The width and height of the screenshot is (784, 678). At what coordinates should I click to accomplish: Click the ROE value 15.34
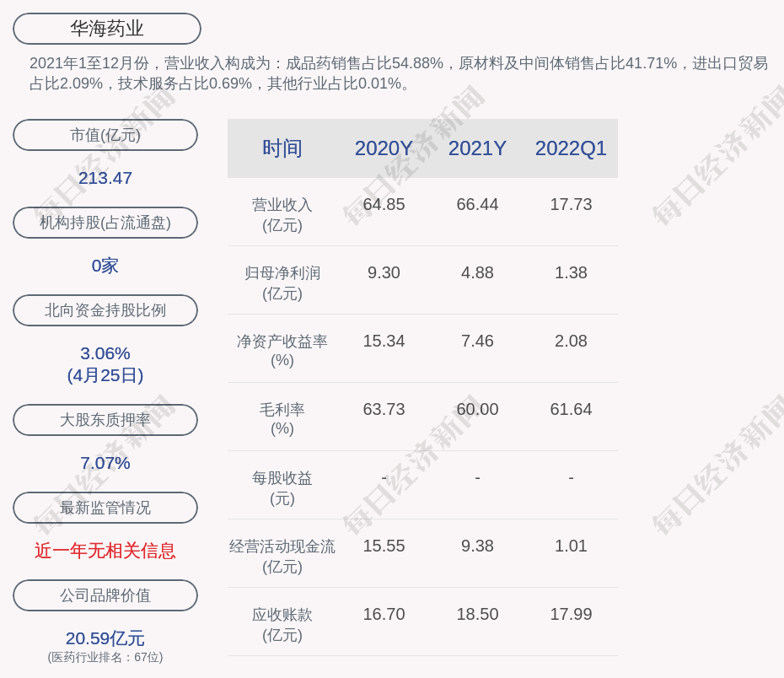coord(384,341)
